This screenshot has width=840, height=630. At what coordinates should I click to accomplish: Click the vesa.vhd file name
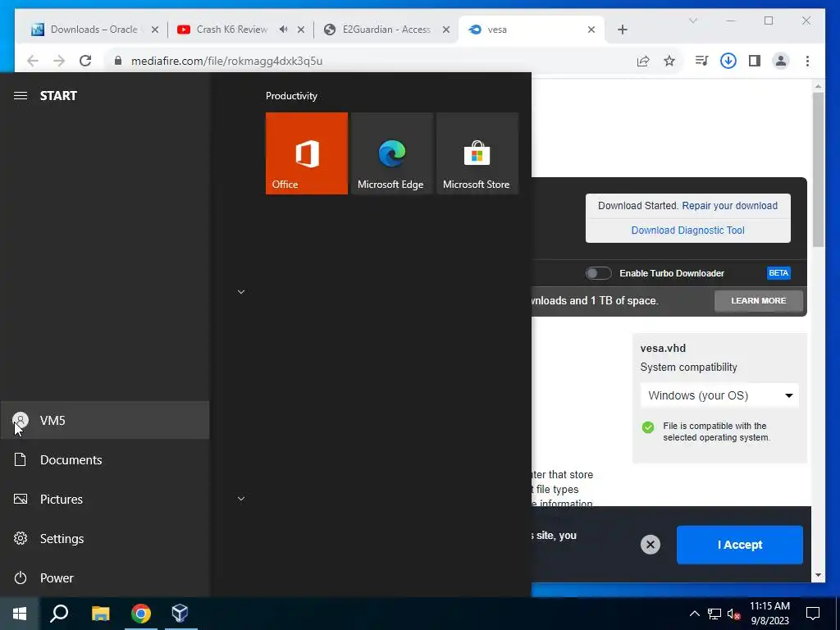[663, 348]
